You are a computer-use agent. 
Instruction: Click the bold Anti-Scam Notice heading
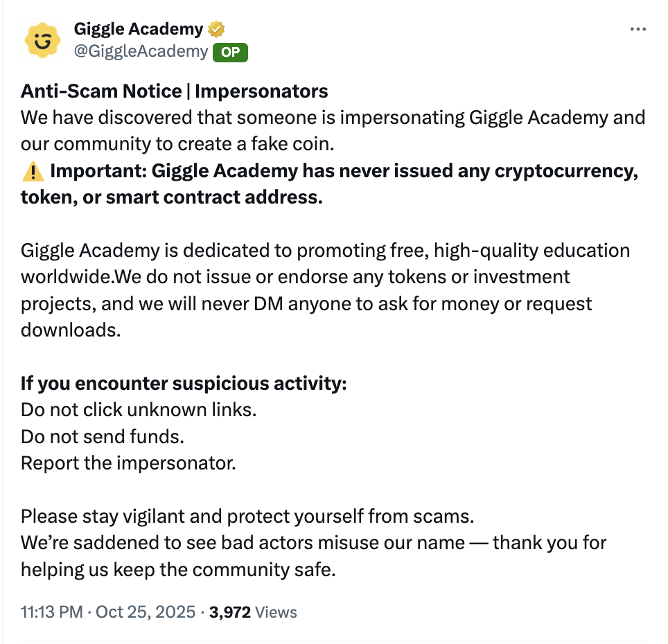click(174, 91)
